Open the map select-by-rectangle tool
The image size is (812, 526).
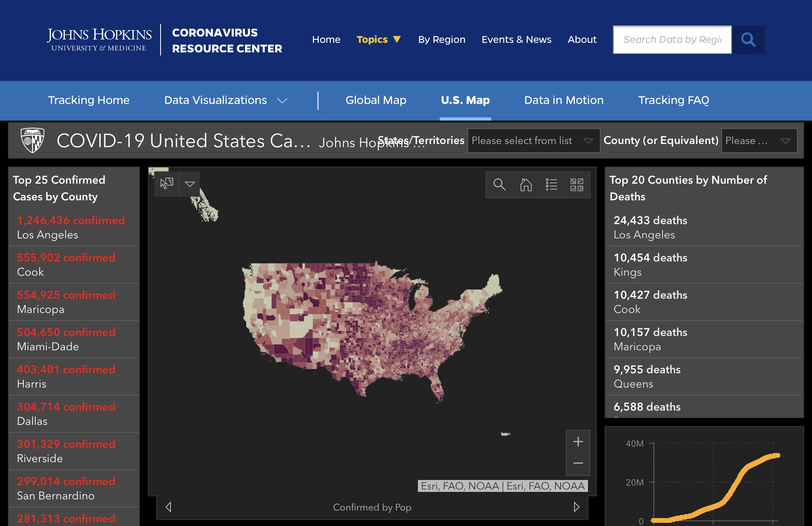[x=167, y=184]
